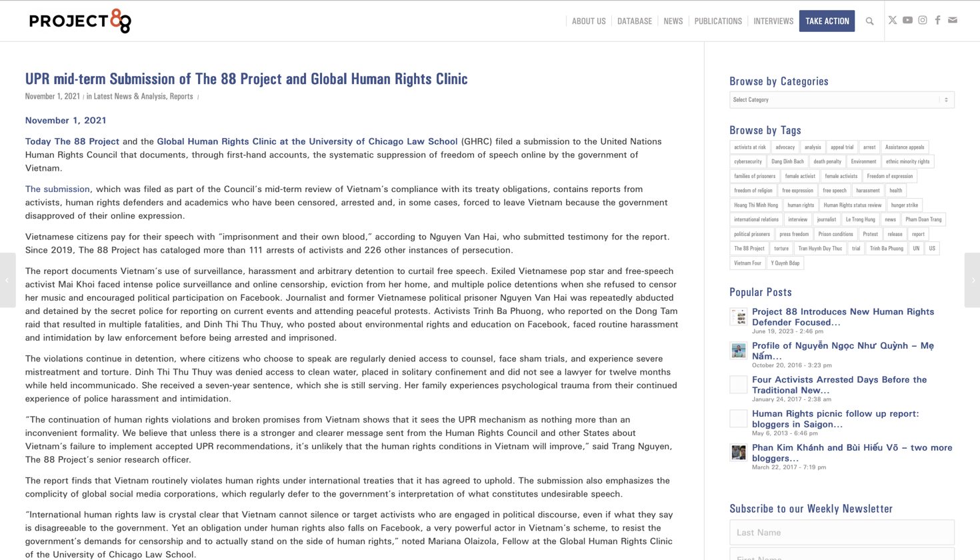Open the Instagram icon in header
The height and width of the screenshot is (560, 980).
coord(923,20)
